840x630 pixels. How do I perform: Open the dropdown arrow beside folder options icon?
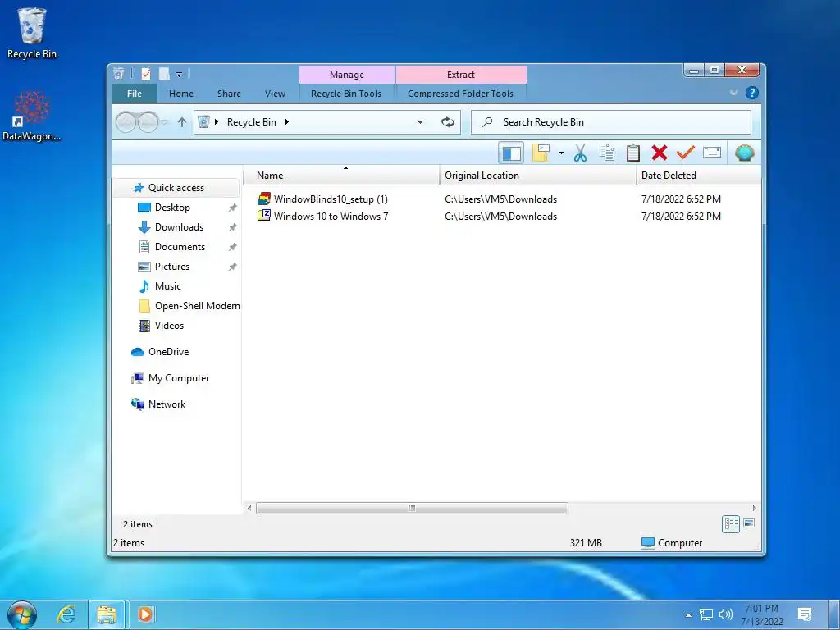pos(561,153)
